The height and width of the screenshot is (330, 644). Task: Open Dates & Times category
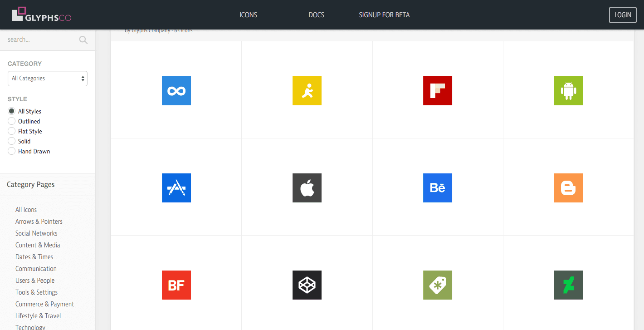(x=34, y=257)
